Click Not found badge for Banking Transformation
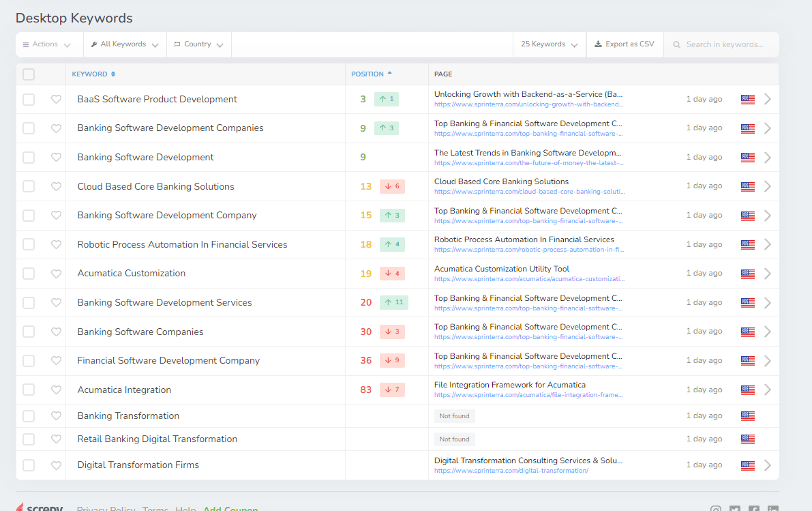The image size is (812, 511). point(454,415)
